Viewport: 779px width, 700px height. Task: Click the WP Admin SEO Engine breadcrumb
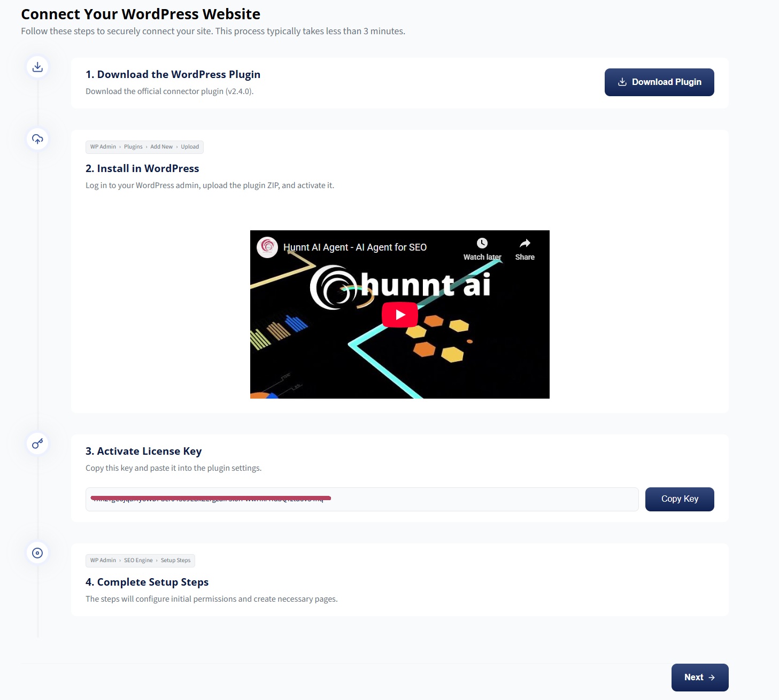140,561
